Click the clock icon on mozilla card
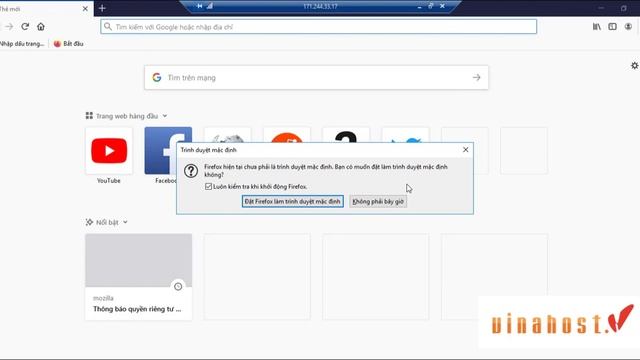Image resolution: width=640 pixels, height=360 pixels. [x=178, y=287]
